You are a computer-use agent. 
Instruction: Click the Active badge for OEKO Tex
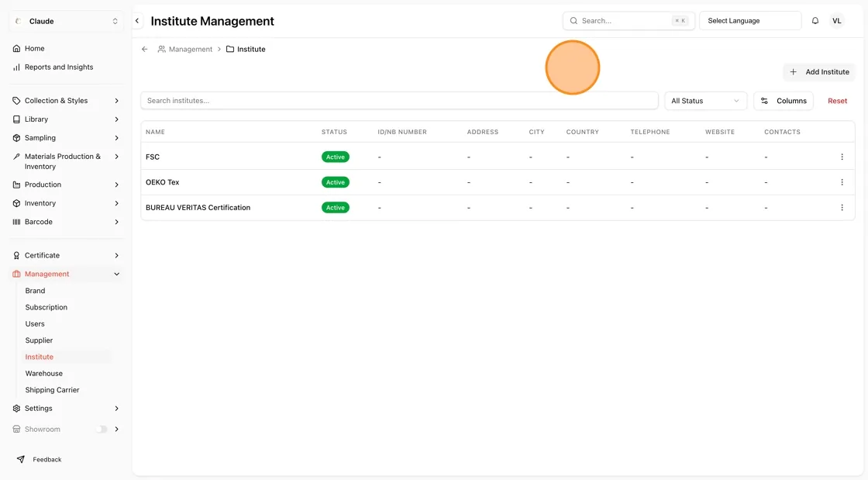pos(335,182)
